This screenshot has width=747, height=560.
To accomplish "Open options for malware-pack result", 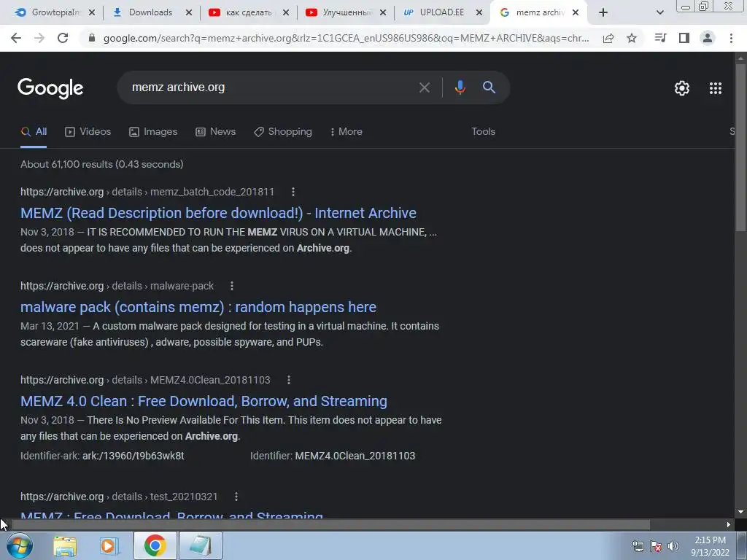I will [x=232, y=286].
